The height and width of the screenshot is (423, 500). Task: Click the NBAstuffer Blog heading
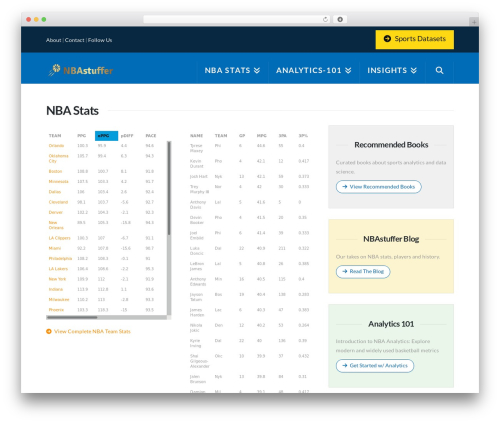click(391, 239)
